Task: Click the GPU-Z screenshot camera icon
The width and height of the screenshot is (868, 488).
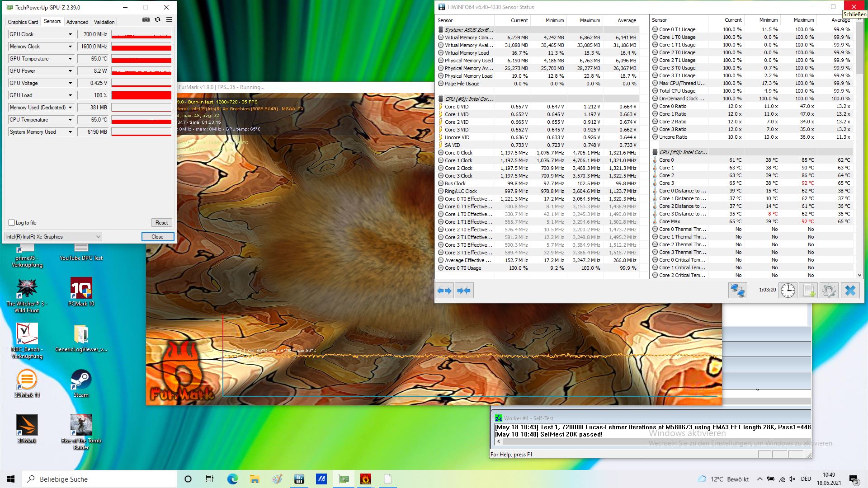Action: (x=146, y=20)
